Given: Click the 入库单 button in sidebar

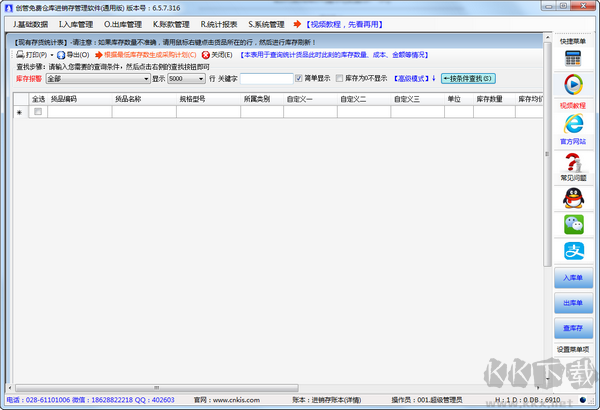Looking at the screenshot, I should pos(572,277).
